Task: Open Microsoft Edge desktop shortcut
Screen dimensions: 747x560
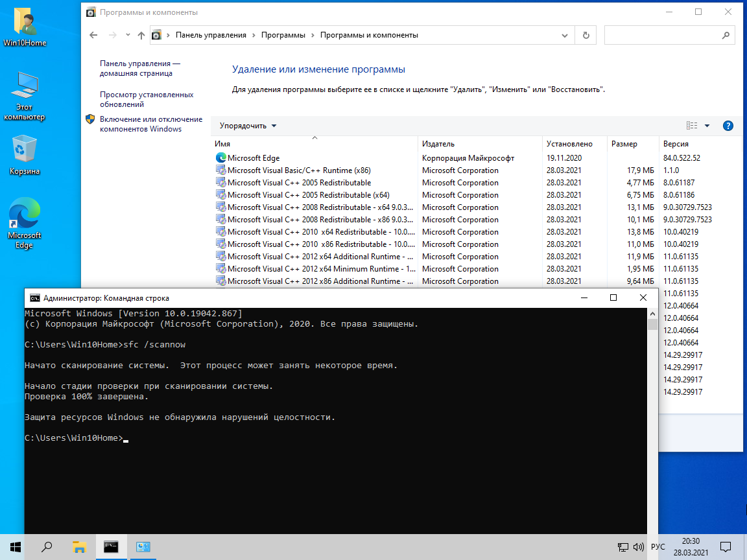Action: [25, 224]
